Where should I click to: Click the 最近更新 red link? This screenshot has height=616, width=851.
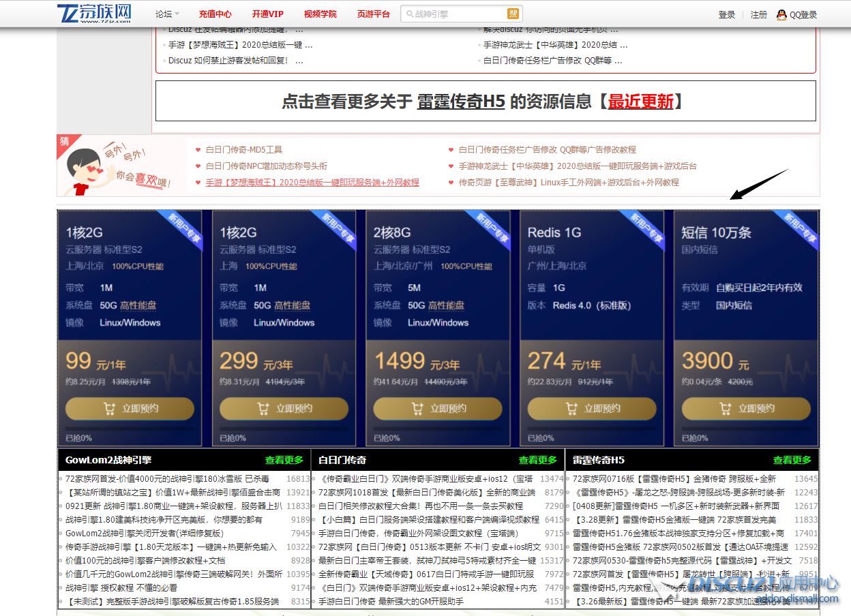pos(640,102)
